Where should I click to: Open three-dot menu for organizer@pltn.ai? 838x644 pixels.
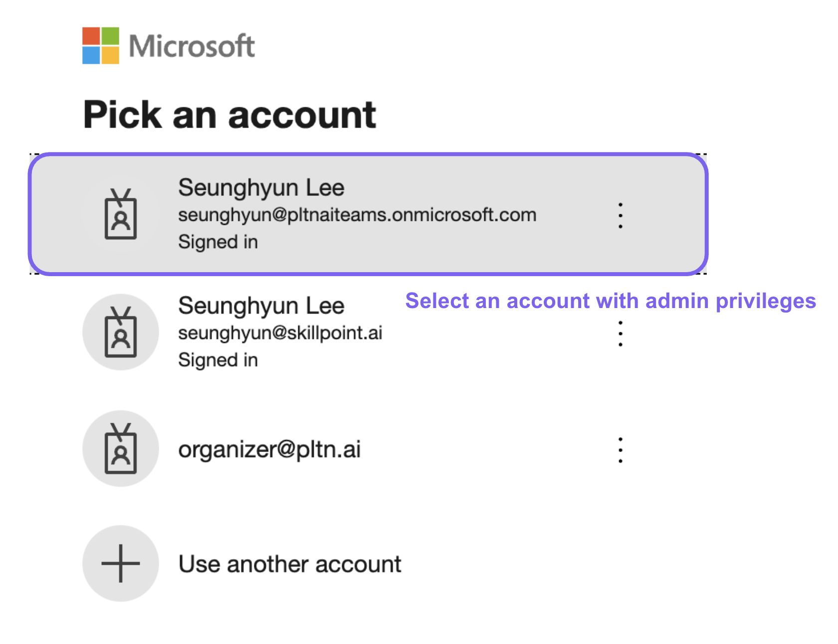point(620,450)
